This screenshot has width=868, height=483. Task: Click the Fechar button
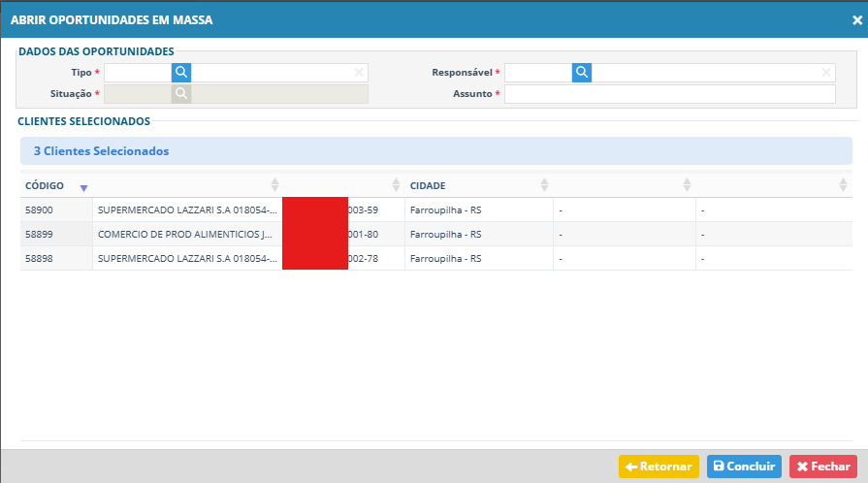click(x=823, y=467)
